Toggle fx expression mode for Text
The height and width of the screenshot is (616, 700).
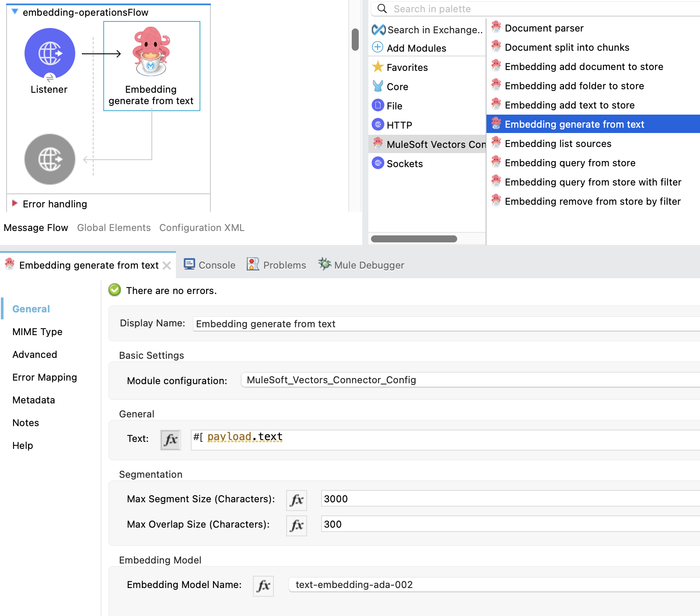coord(171,440)
